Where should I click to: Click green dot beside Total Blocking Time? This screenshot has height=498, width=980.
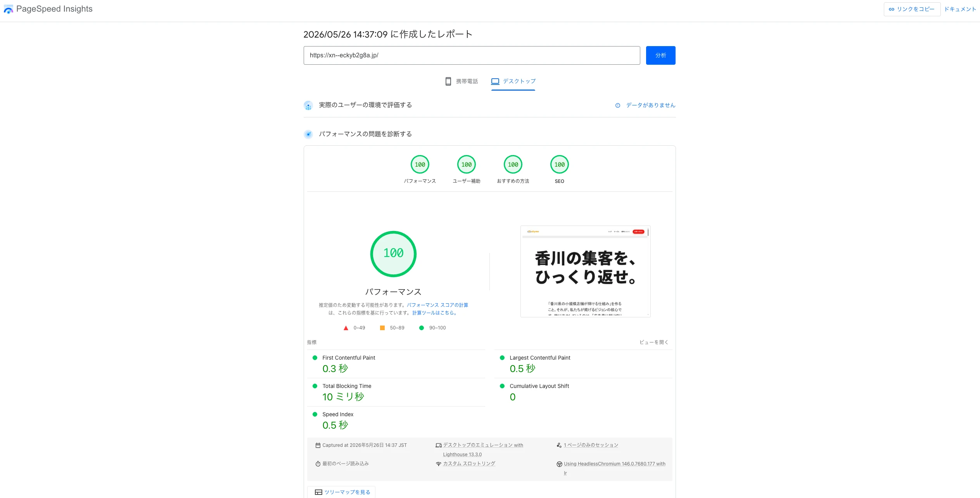pos(315,386)
